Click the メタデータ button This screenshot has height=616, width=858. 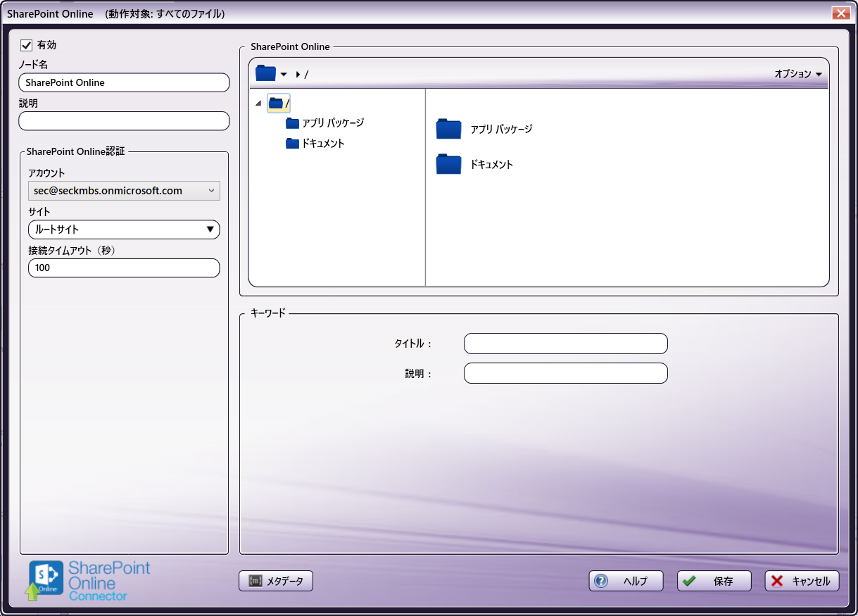pos(276,581)
